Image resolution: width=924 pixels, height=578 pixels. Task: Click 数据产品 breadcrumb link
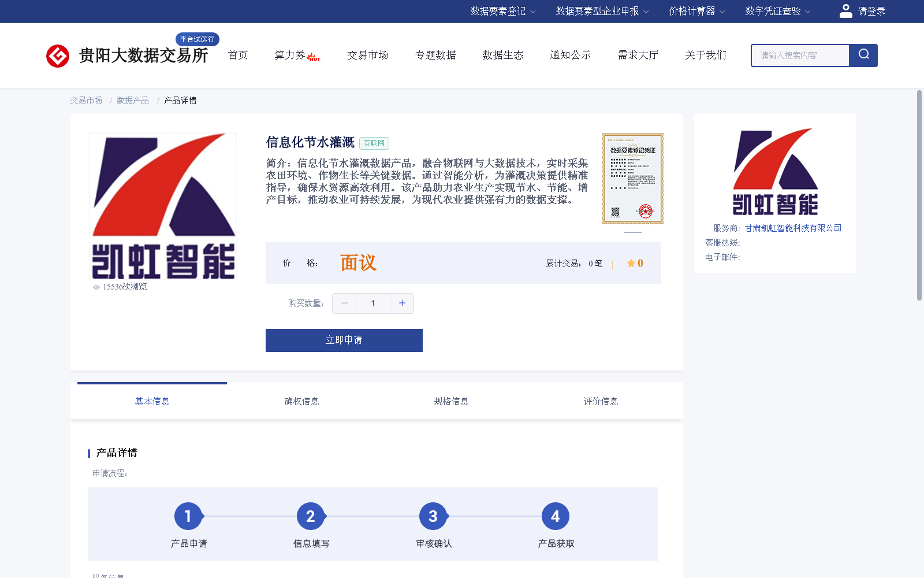click(133, 101)
